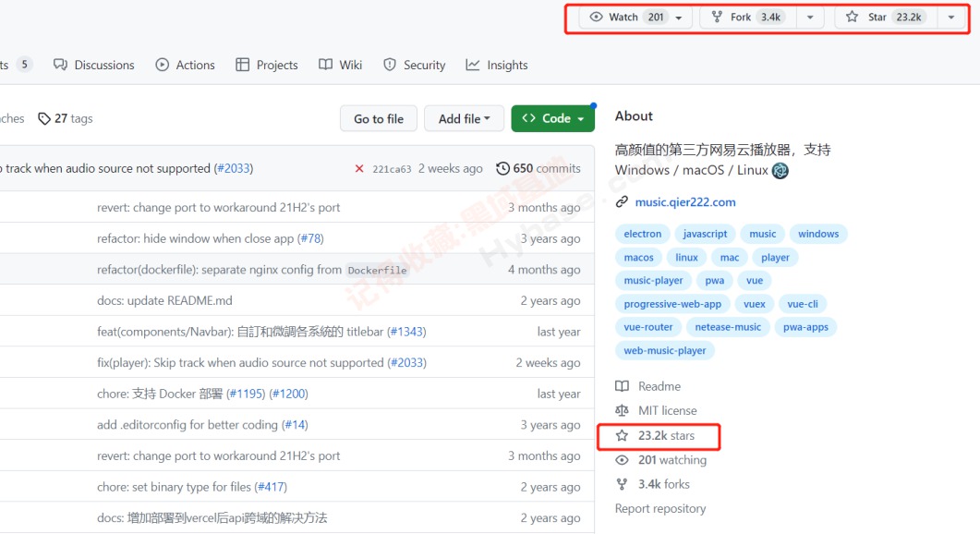Click Report repository
980x534 pixels.
tap(660, 509)
